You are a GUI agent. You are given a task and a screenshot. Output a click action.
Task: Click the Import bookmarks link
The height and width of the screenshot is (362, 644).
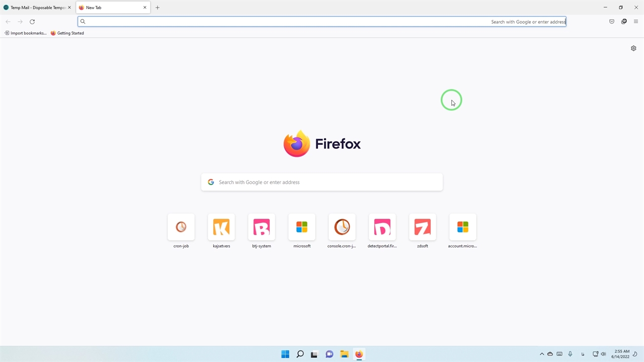coord(26,33)
